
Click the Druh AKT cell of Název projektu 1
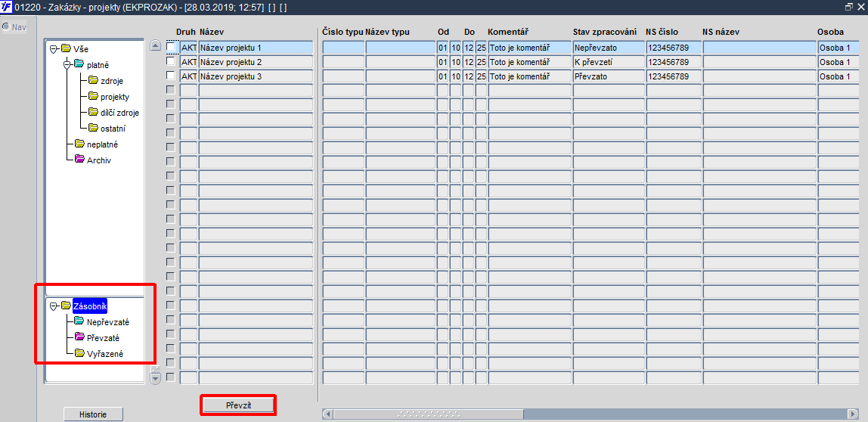189,48
